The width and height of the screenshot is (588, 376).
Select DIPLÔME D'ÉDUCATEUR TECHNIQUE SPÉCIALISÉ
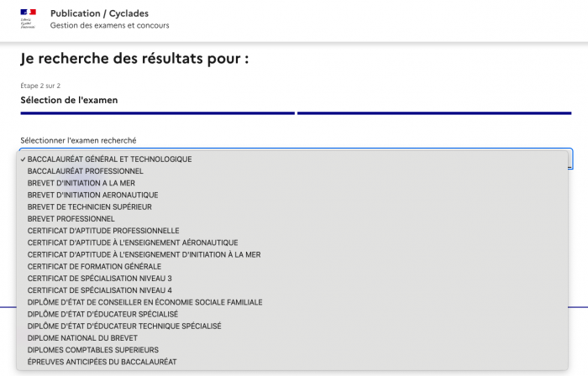pos(292,326)
